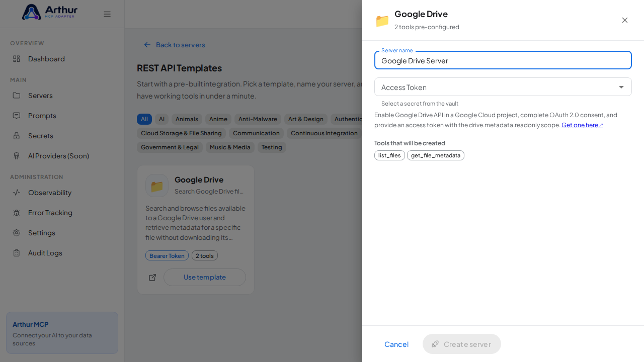
Task: Click the Bearer Token badge
Action: click(x=167, y=255)
